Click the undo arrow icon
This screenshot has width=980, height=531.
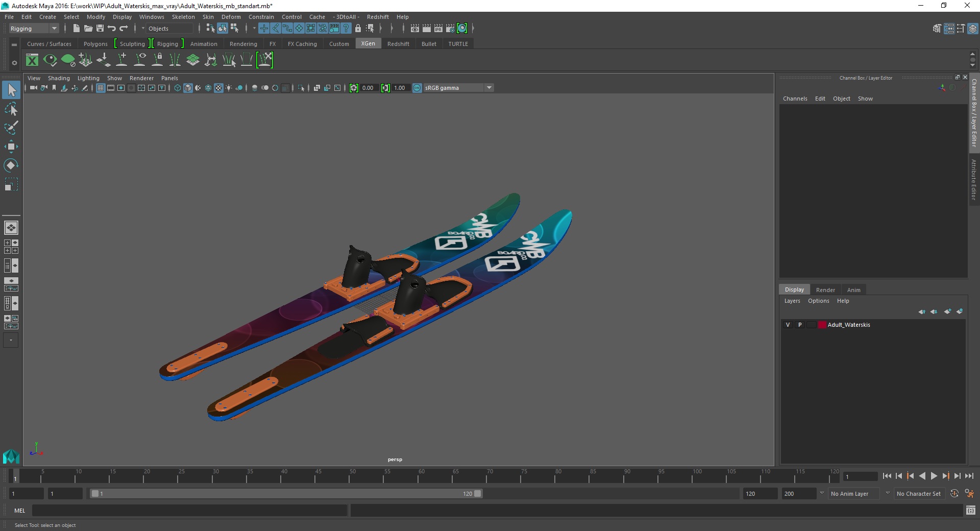coord(112,29)
